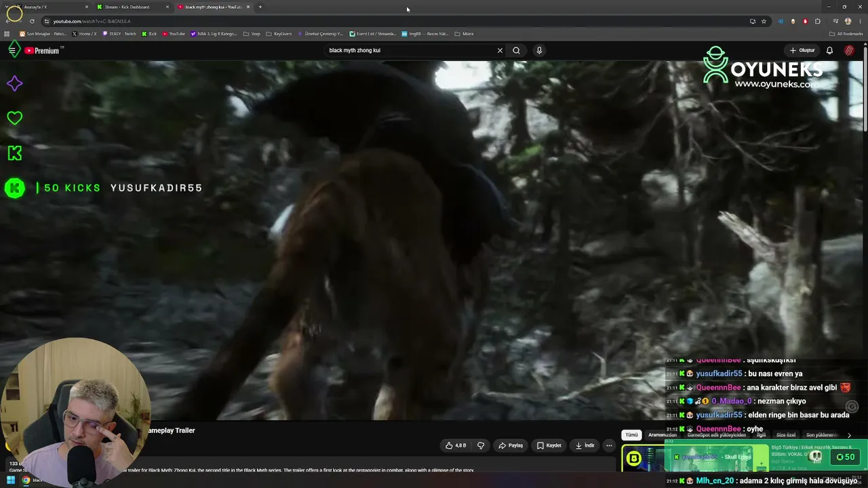Go to YouTube Premium home logo
Screen dimensions: 868x488
pyautogui.click(x=42, y=51)
